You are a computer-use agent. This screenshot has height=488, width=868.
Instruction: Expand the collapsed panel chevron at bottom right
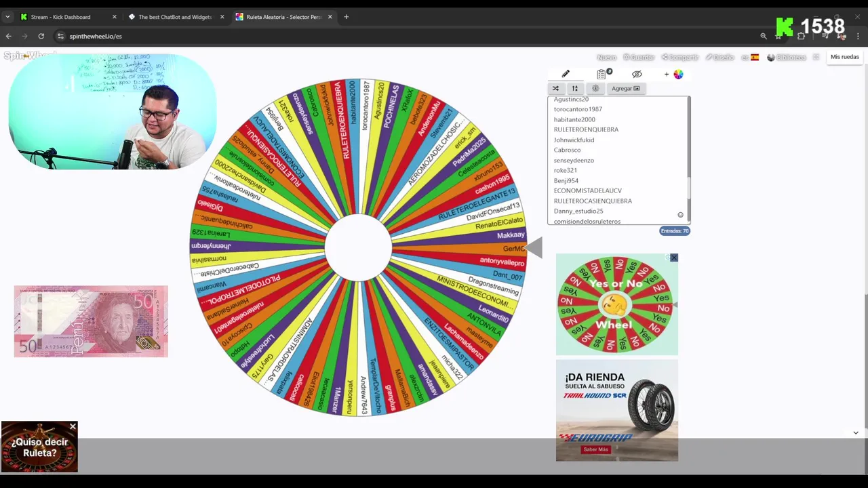856,432
